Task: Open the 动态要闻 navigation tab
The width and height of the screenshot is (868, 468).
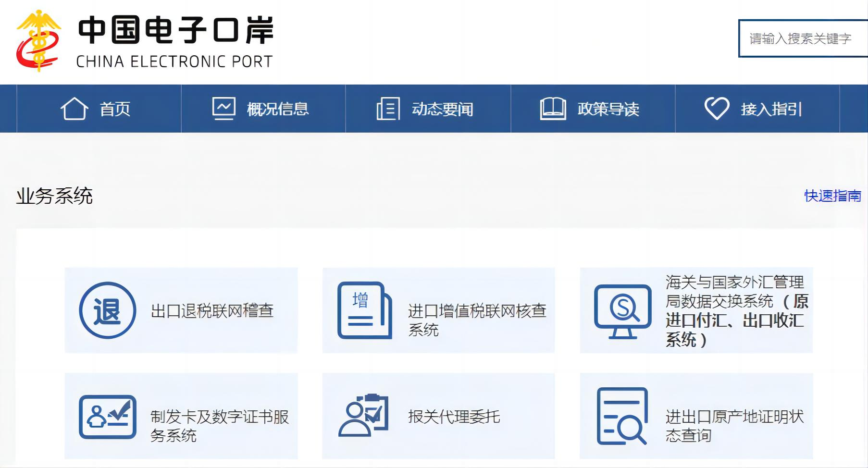Action: pyautogui.click(x=428, y=109)
